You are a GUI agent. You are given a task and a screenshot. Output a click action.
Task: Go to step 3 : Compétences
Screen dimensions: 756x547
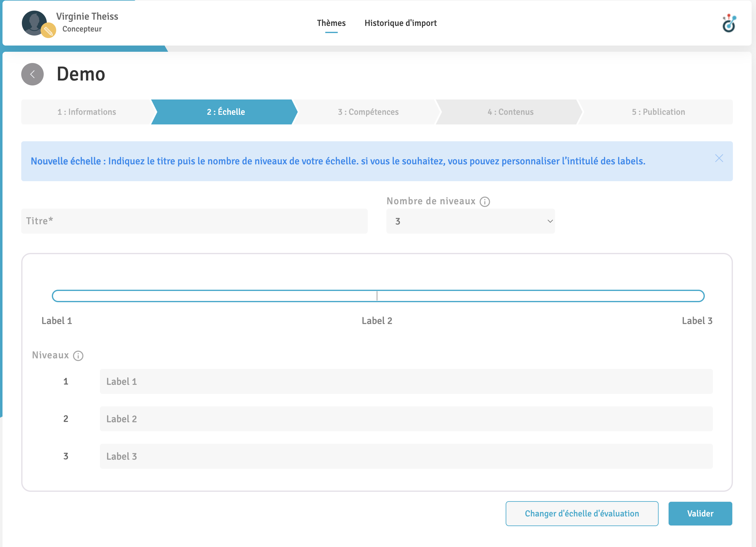coord(368,112)
